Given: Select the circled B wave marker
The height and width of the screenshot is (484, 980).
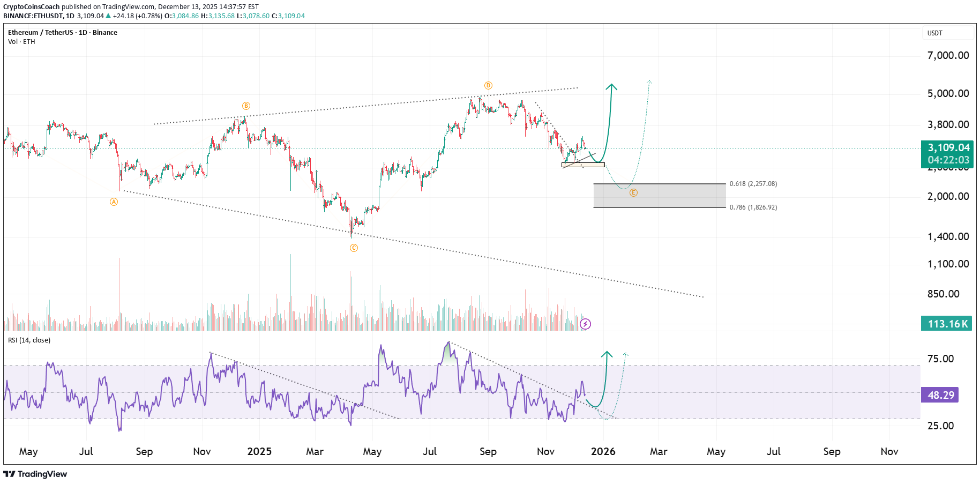Looking at the screenshot, I should coord(246,106).
